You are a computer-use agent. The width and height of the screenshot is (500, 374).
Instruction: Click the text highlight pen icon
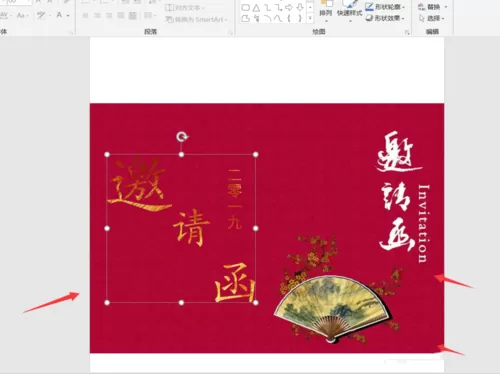(x=41, y=15)
